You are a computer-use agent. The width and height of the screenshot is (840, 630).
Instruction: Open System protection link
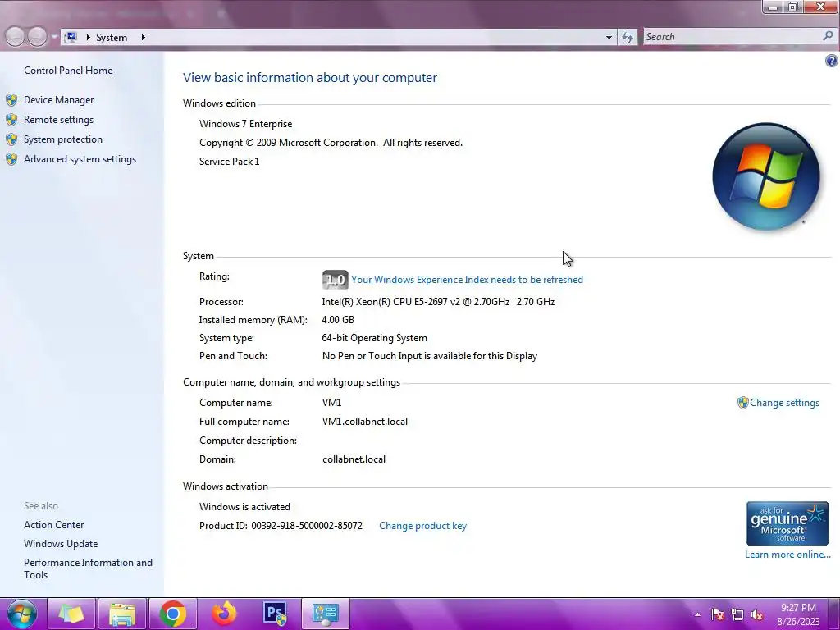click(x=62, y=139)
